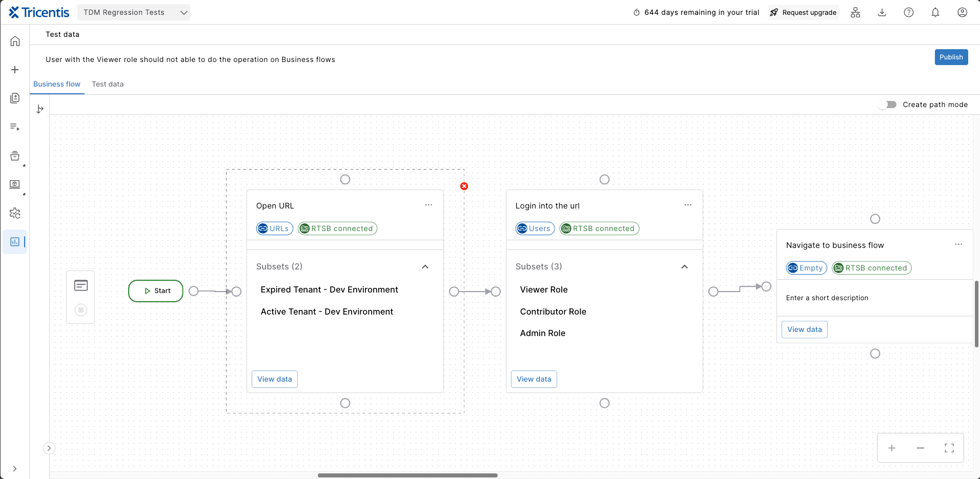Image resolution: width=980 pixels, height=479 pixels.
Task: Select Admin Role subset
Action: click(x=543, y=333)
